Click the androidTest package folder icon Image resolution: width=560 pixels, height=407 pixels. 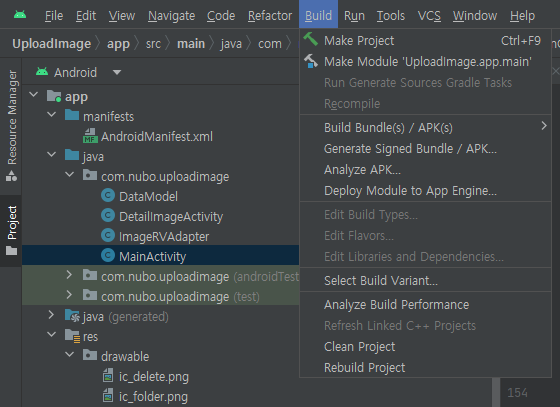click(x=90, y=275)
